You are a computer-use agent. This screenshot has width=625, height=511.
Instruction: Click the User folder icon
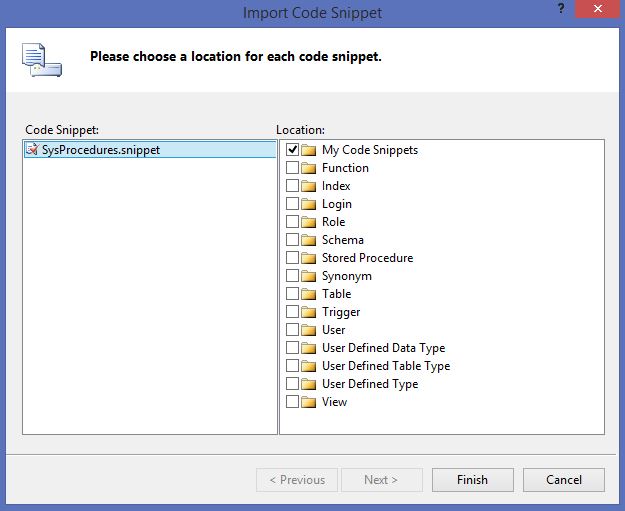tap(309, 330)
